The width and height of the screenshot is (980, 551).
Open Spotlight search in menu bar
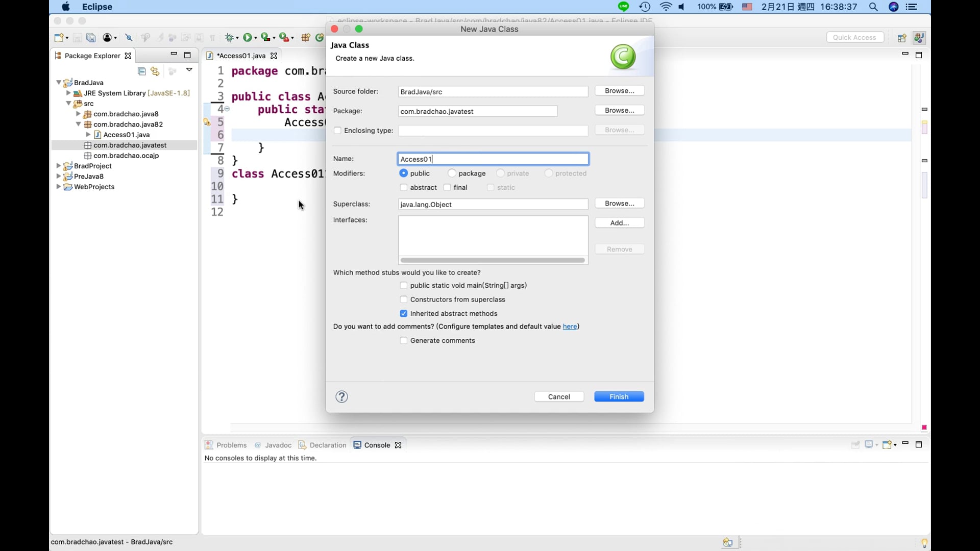(873, 7)
